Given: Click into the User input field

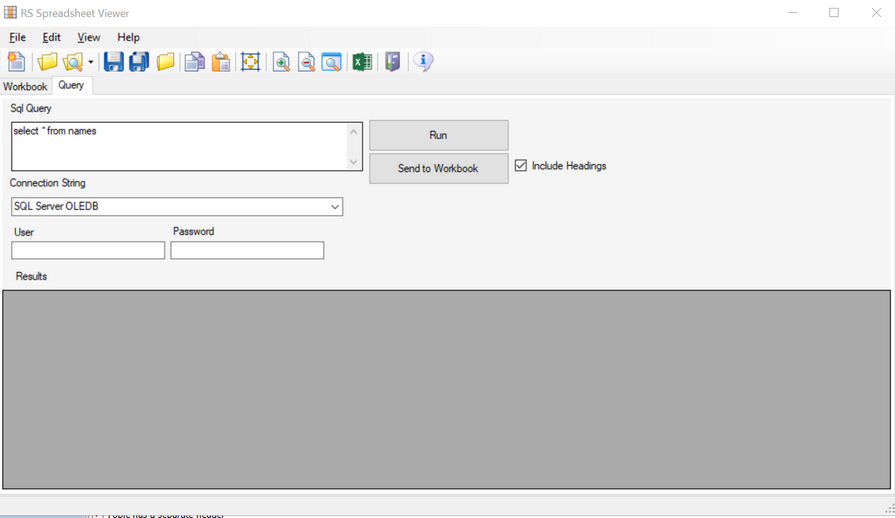Looking at the screenshot, I should click(88, 251).
